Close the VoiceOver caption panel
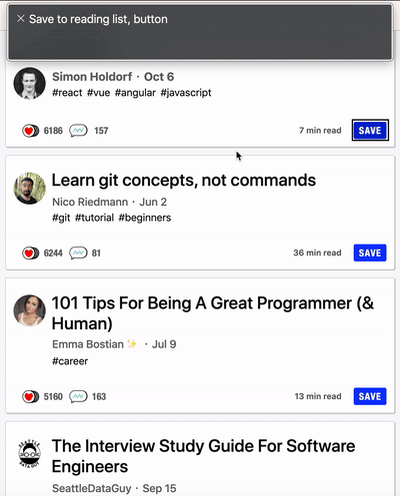The height and width of the screenshot is (496, 400). [x=21, y=19]
